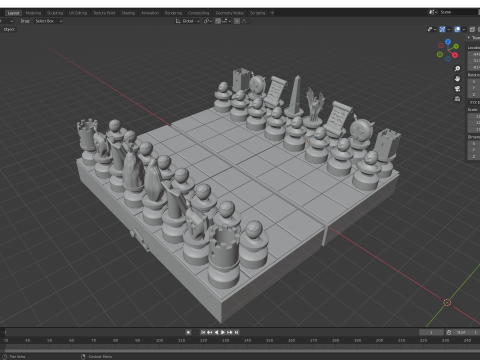Switch to the Compositing workspace tab

pos(198,13)
